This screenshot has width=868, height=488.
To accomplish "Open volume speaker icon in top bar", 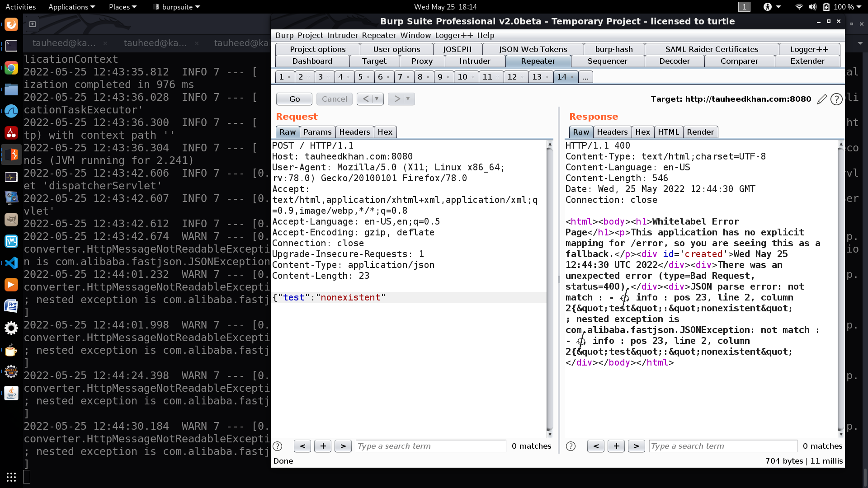I will pyautogui.click(x=812, y=7).
